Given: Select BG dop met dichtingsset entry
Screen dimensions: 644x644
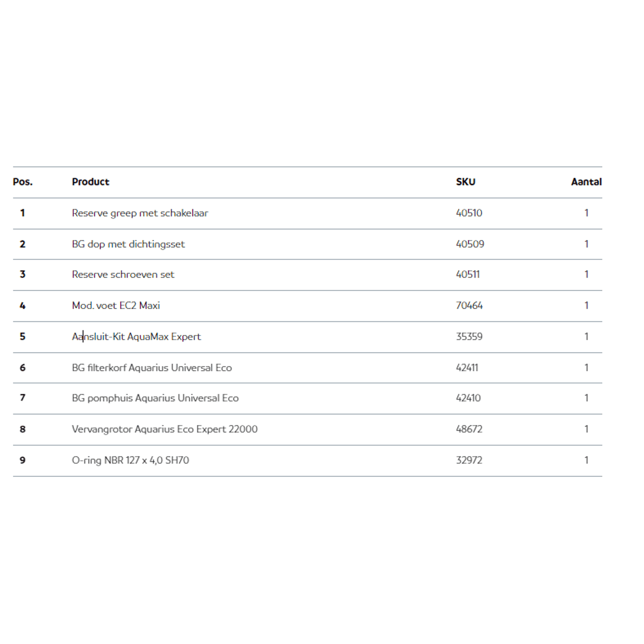Looking at the screenshot, I should pos(128,244).
